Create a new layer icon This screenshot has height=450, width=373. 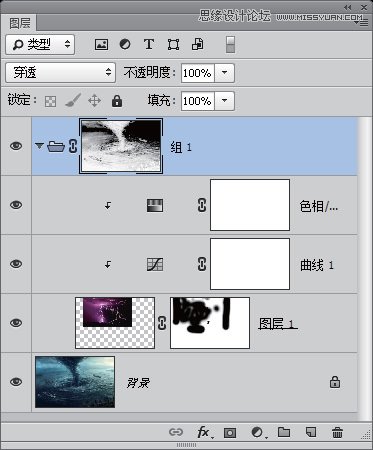(311, 432)
